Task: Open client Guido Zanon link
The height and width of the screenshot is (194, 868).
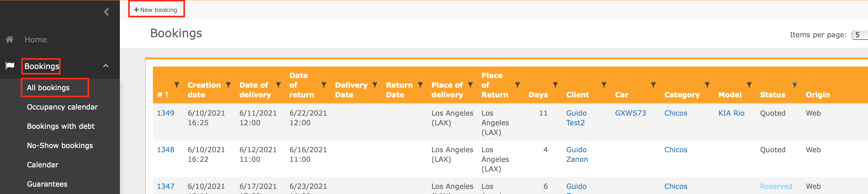Action: (x=577, y=154)
